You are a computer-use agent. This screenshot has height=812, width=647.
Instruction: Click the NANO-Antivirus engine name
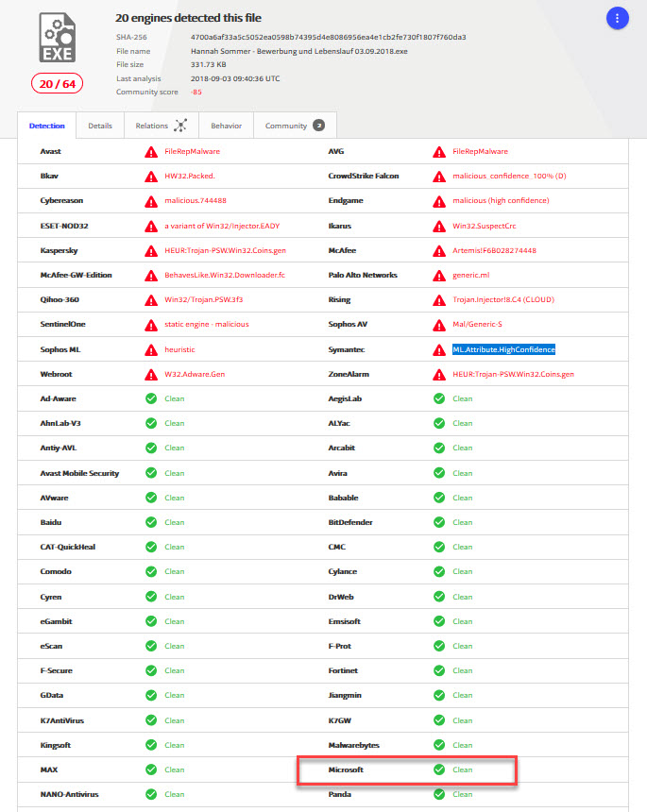(69, 794)
